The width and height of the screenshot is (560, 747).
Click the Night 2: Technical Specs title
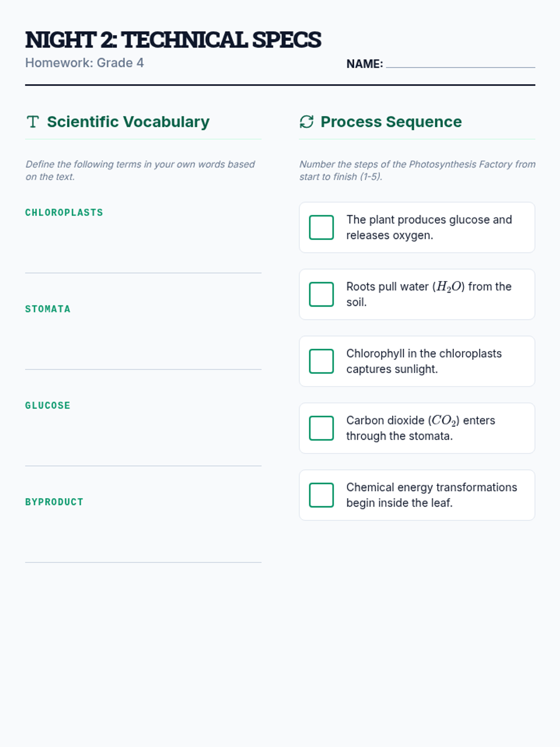click(173, 40)
